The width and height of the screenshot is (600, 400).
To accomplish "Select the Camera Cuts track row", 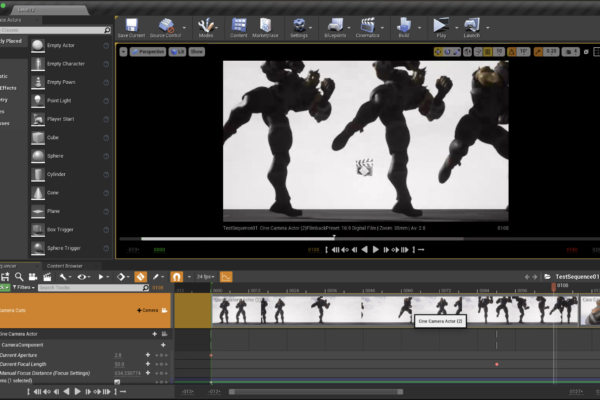I will 85,310.
